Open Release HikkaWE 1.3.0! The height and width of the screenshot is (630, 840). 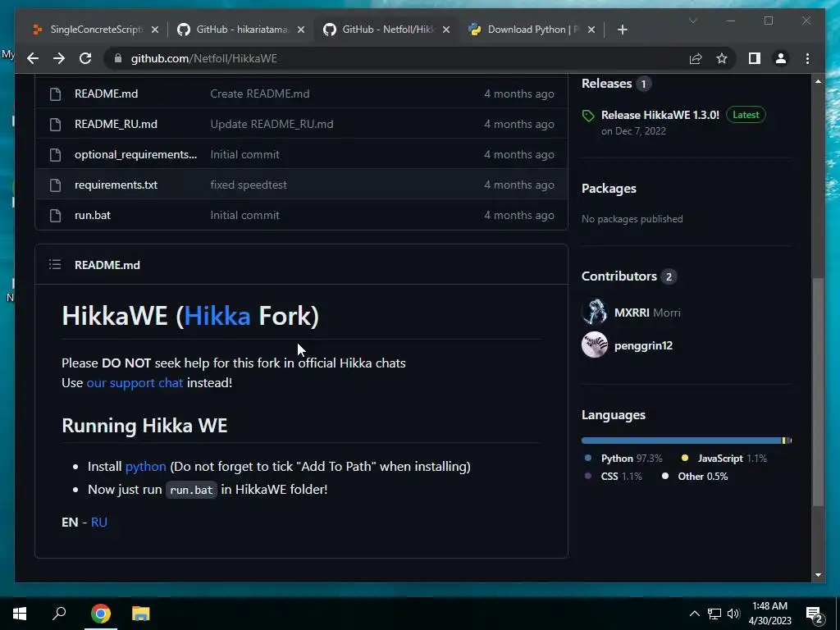[660, 115]
